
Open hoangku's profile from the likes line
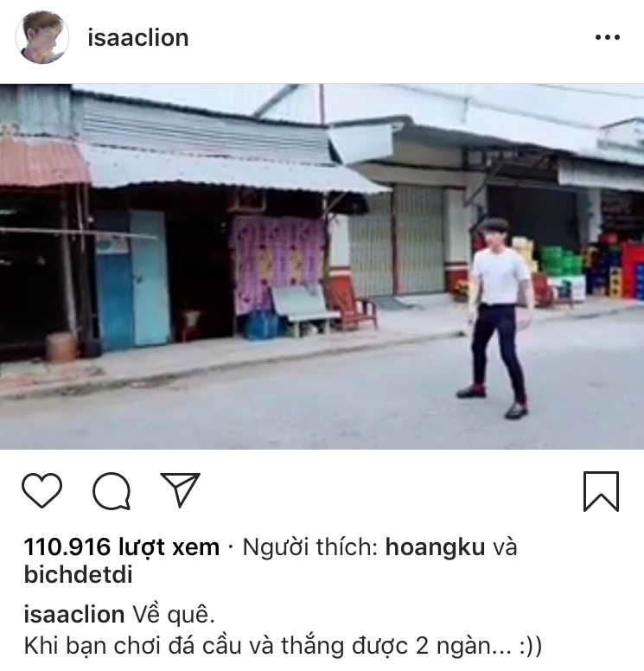pyautogui.click(x=435, y=547)
